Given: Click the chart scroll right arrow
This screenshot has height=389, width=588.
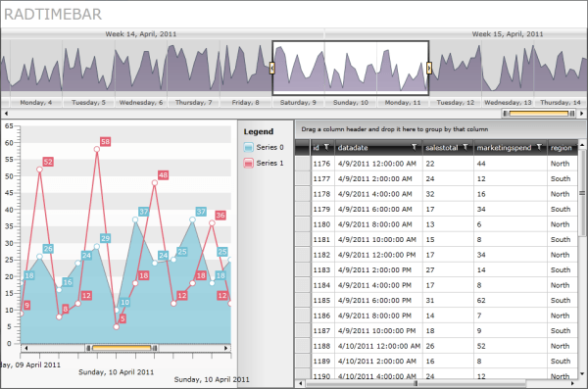Looking at the screenshot, I should (225, 348).
